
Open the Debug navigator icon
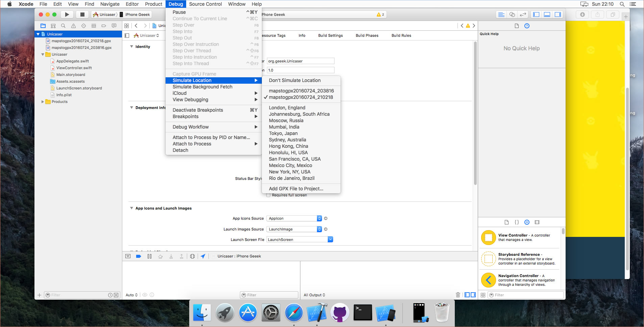click(94, 26)
